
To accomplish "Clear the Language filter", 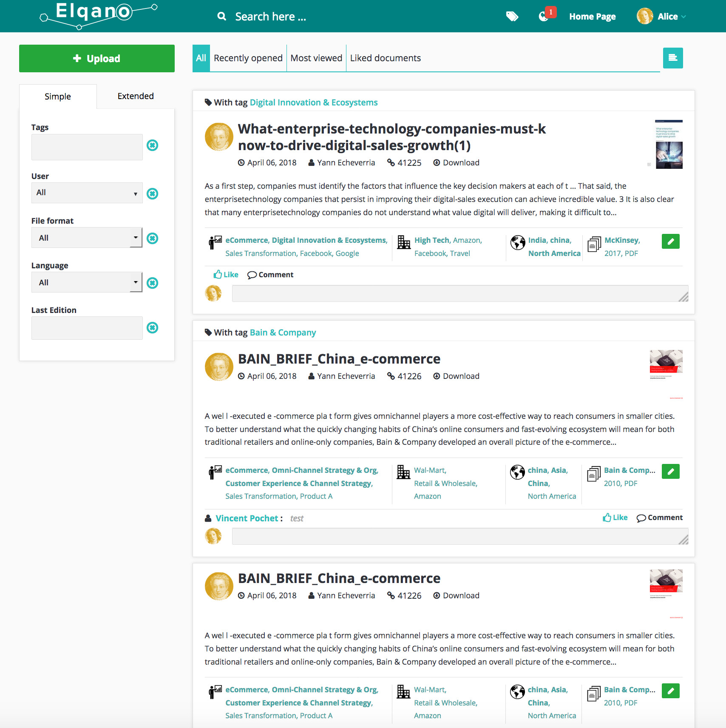I will click(152, 283).
